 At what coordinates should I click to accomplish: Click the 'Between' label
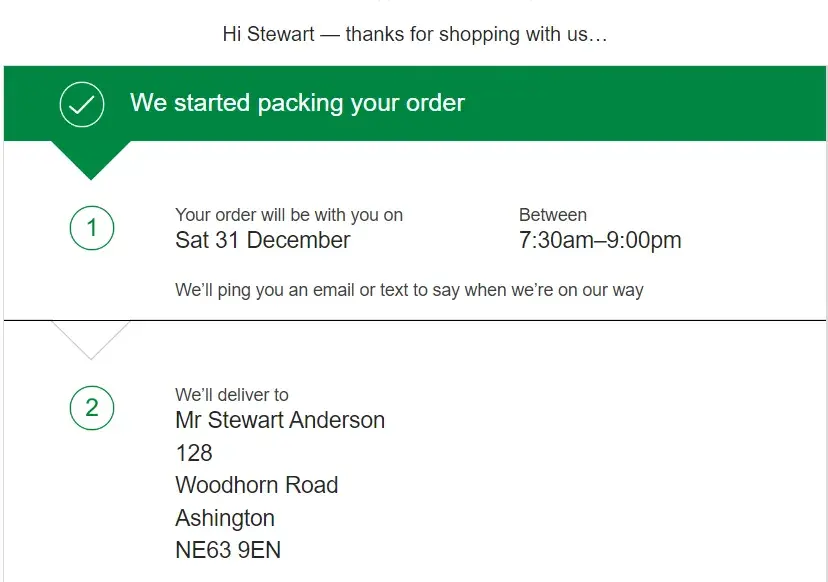553,215
